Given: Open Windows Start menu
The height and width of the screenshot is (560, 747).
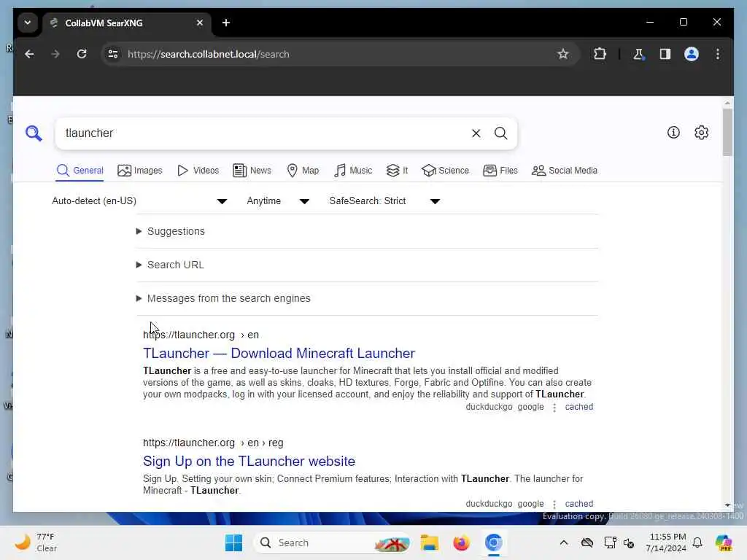Looking at the screenshot, I should click(x=233, y=542).
